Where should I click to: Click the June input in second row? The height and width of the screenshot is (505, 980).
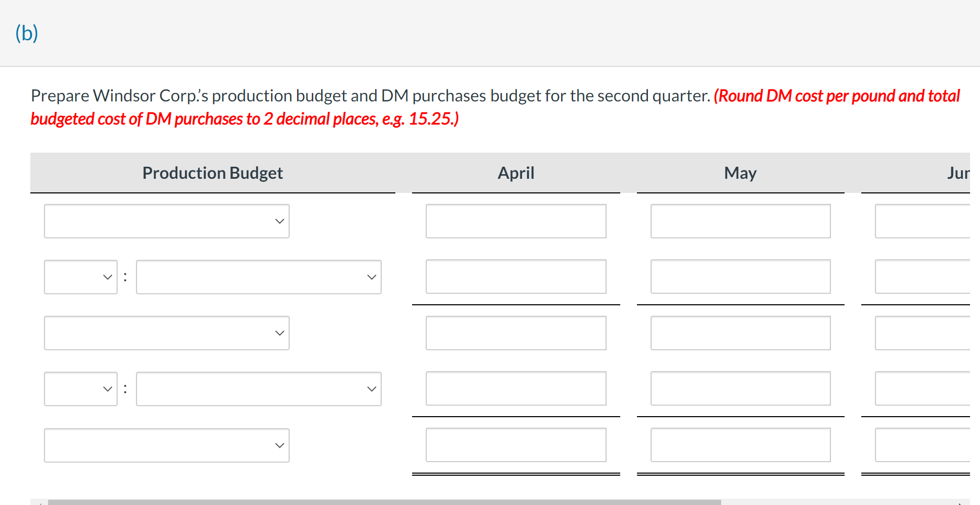click(x=922, y=277)
